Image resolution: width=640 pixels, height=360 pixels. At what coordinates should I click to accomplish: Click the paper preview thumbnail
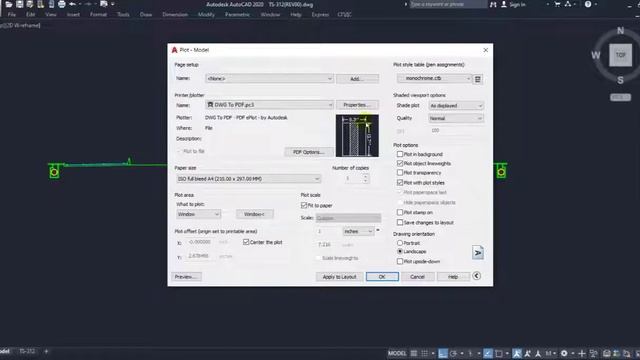357,136
